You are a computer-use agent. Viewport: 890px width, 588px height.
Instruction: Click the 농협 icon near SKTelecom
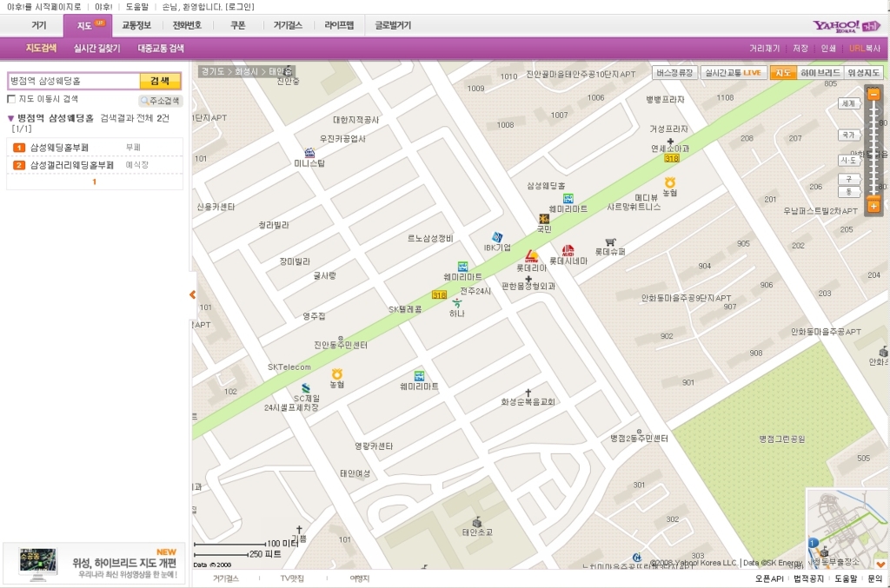pos(337,374)
